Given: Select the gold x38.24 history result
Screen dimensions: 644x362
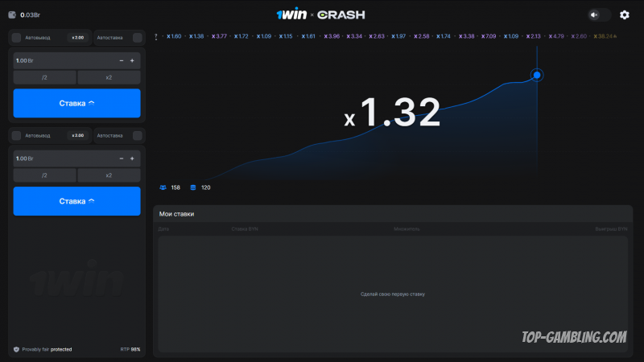Looking at the screenshot, I should [x=605, y=36].
